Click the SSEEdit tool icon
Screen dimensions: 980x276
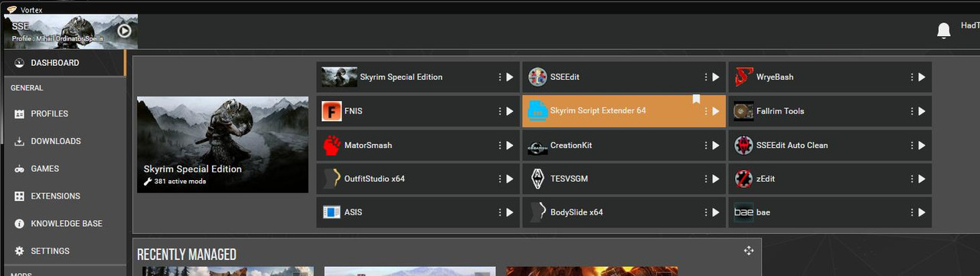point(537,77)
